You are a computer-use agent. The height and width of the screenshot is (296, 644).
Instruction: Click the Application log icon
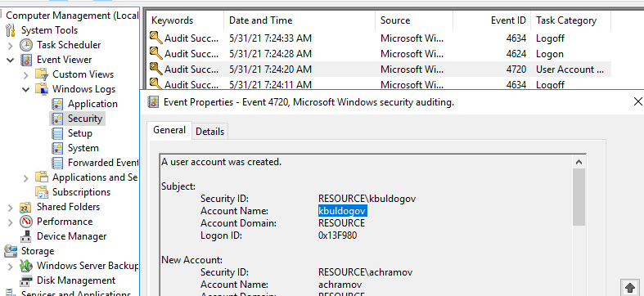(x=57, y=104)
